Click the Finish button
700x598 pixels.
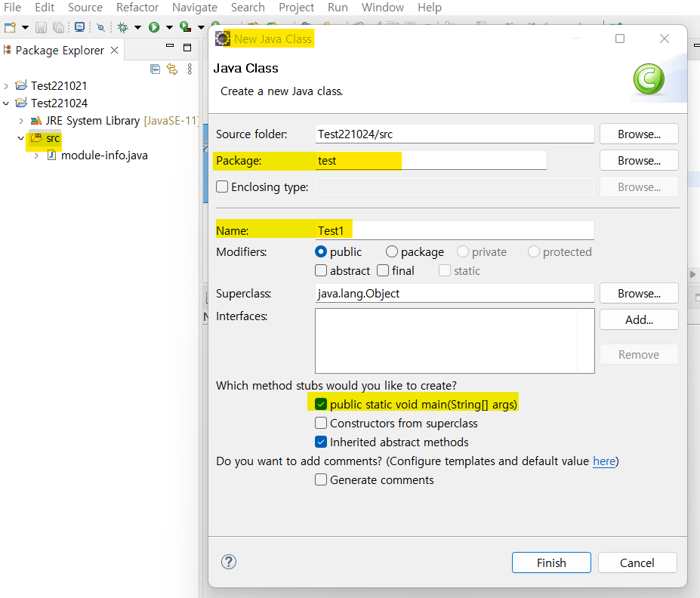click(551, 563)
